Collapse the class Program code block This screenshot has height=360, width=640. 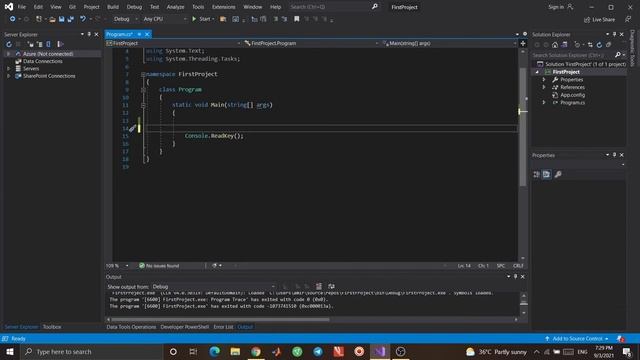click(143, 90)
